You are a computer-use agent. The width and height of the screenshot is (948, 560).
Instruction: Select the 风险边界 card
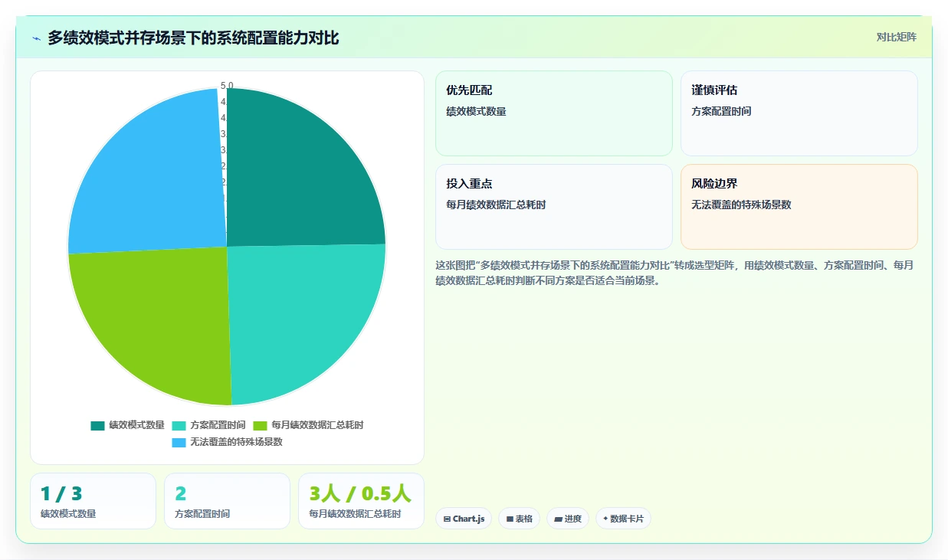799,207
